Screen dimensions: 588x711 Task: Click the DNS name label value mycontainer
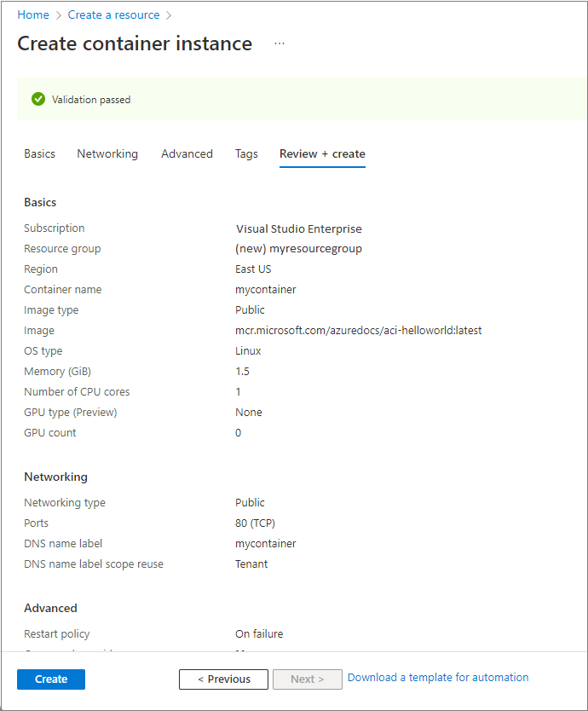coord(266,543)
